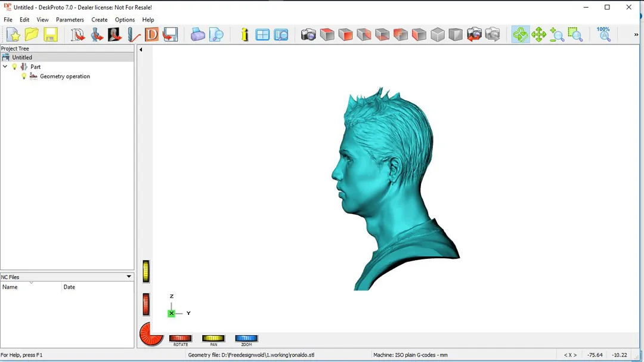Open the Parameters menu
The image size is (644, 362).
70,20
